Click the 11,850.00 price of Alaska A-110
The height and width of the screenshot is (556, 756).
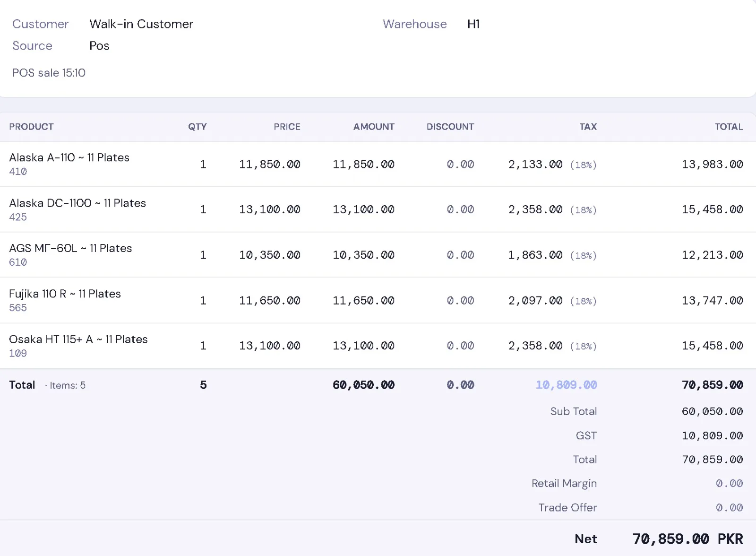point(270,165)
